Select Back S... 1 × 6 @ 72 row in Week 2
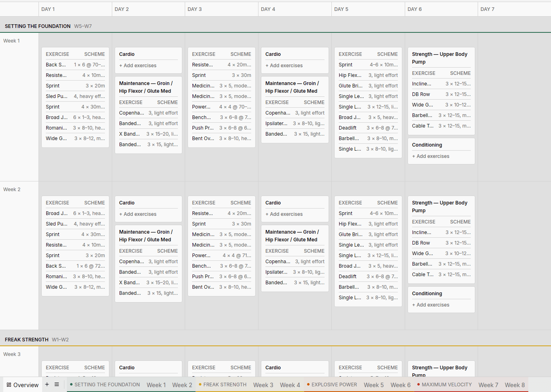This screenshot has width=551, height=392. click(x=75, y=266)
